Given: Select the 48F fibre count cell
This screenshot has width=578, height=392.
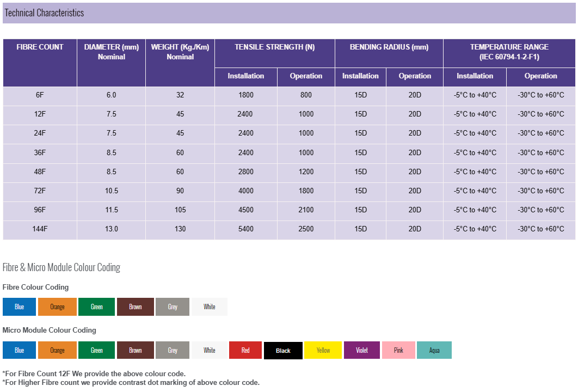Looking at the screenshot, I should pos(40,172).
